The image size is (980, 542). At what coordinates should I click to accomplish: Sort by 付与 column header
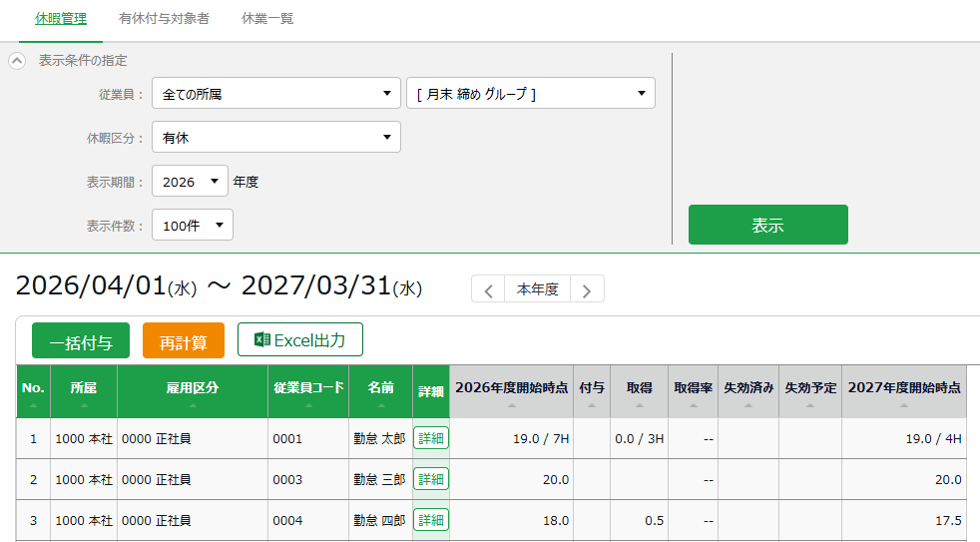coord(592,391)
